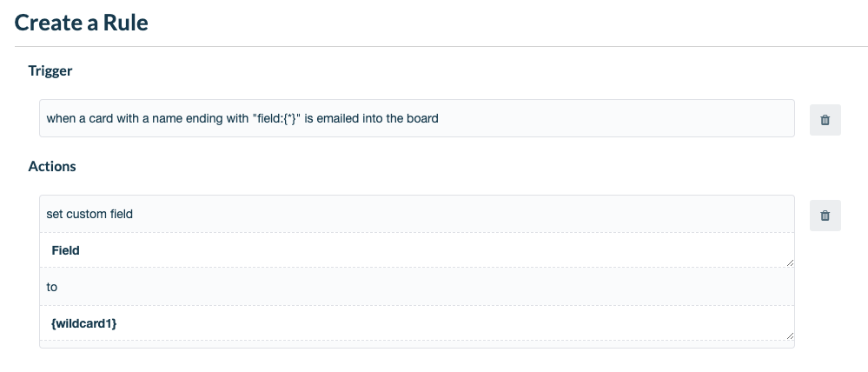Click the Trigger section heading
The image size is (868, 372).
[x=50, y=71]
